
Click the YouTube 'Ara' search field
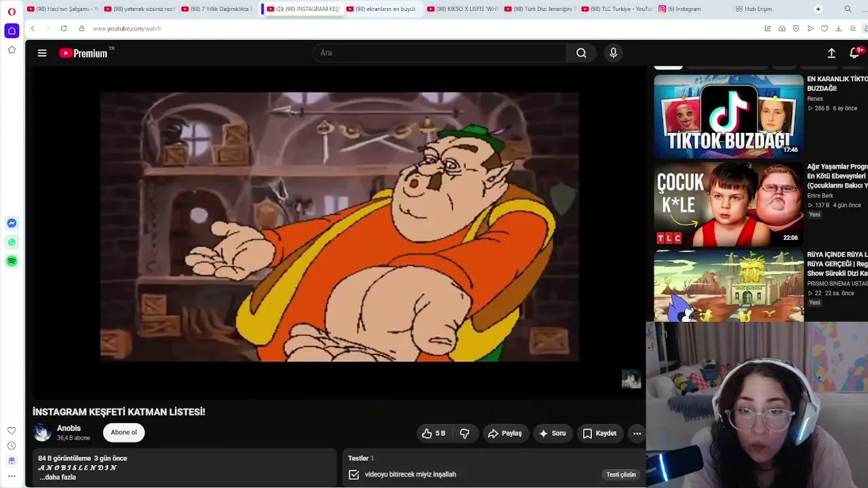tap(439, 53)
